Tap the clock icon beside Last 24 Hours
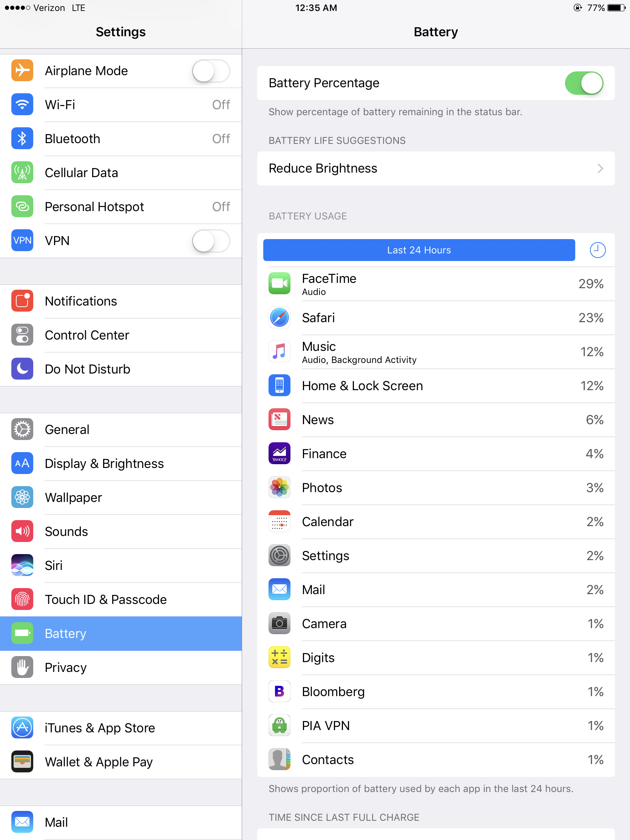The image size is (630, 840). tap(598, 250)
